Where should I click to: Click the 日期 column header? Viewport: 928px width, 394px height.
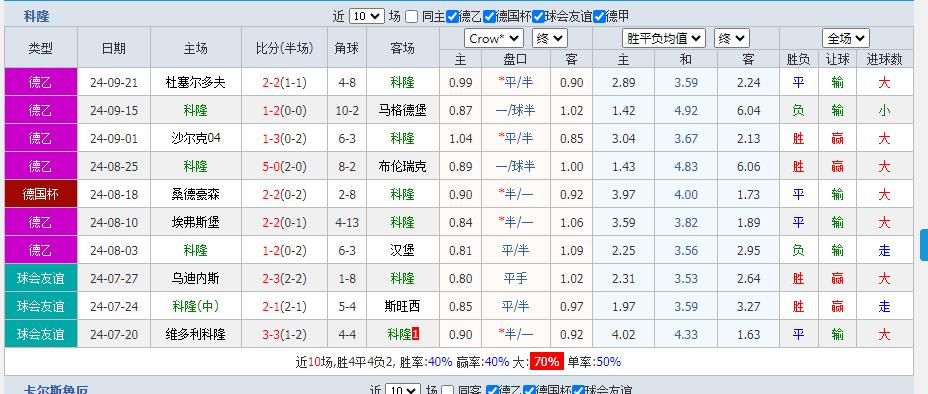pos(114,48)
